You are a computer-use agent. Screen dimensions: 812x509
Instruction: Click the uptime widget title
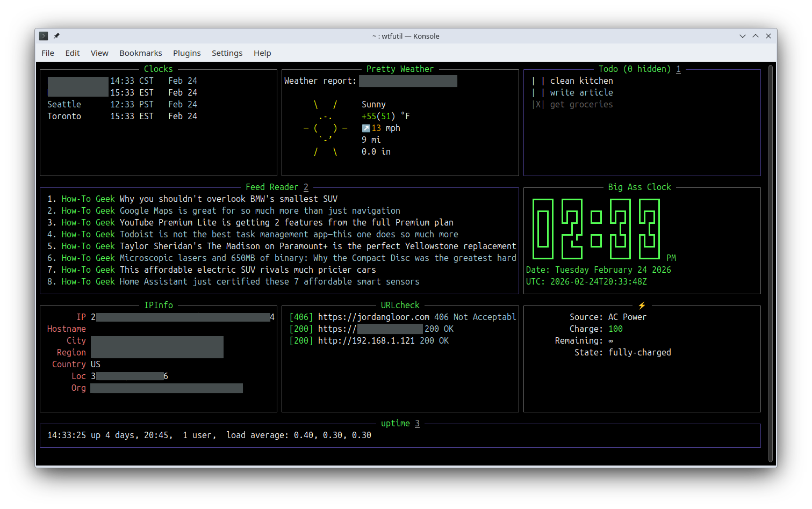coord(400,423)
